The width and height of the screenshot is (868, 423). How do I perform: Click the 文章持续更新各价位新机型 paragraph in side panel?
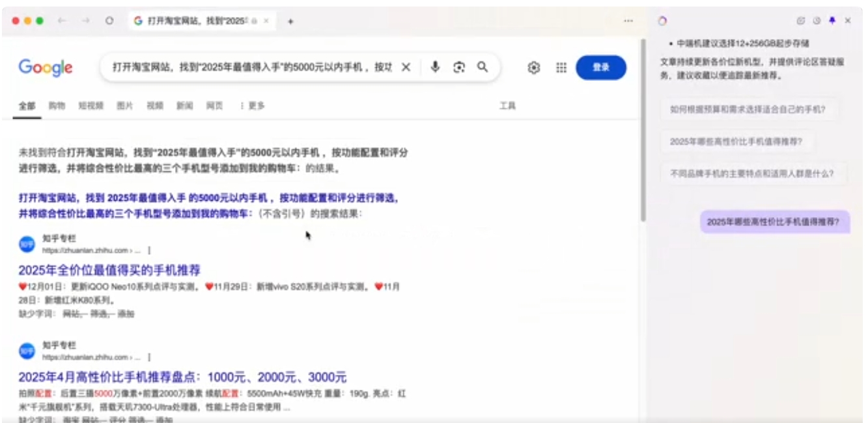(x=753, y=70)
